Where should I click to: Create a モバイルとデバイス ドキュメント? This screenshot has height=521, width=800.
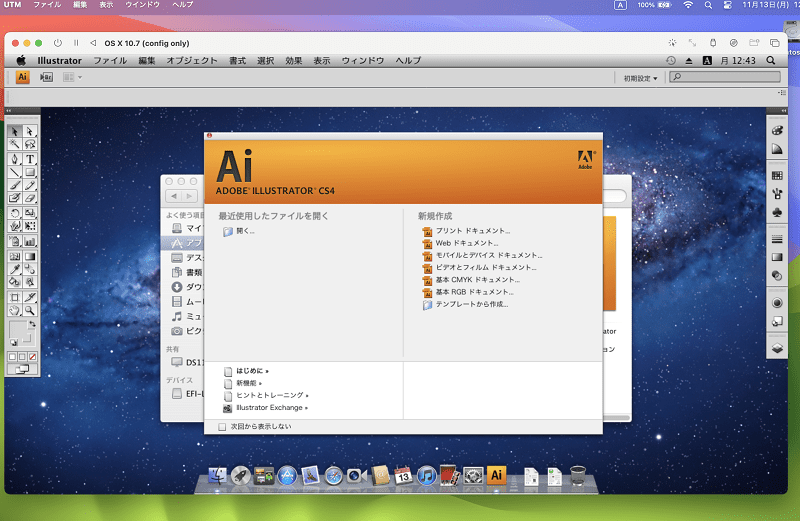(489, 255)
